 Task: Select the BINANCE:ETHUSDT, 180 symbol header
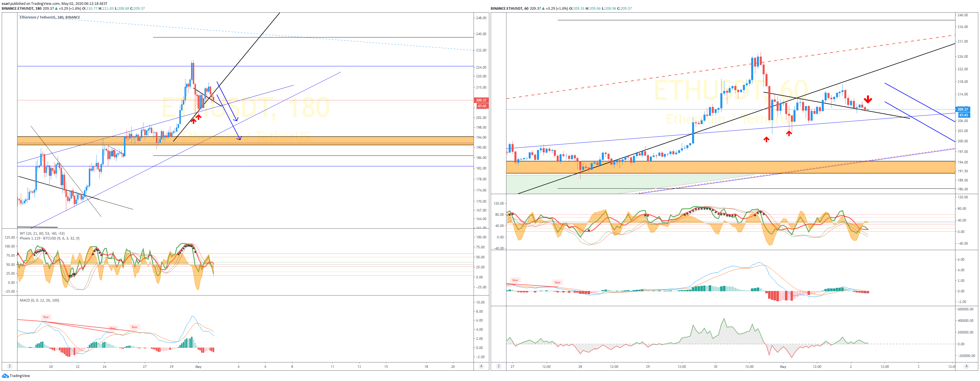point(22,8)
